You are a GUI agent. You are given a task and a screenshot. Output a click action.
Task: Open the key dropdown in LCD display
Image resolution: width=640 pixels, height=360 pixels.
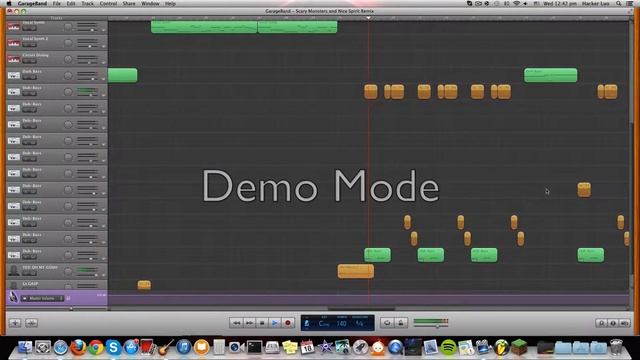[324, 324]
